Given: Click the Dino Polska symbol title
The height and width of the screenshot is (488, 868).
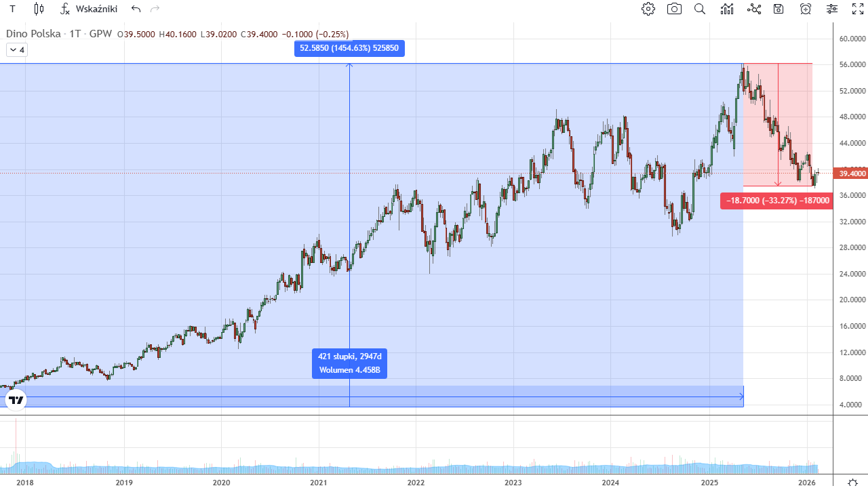Looking at the screenshot, I should point(59,34).
